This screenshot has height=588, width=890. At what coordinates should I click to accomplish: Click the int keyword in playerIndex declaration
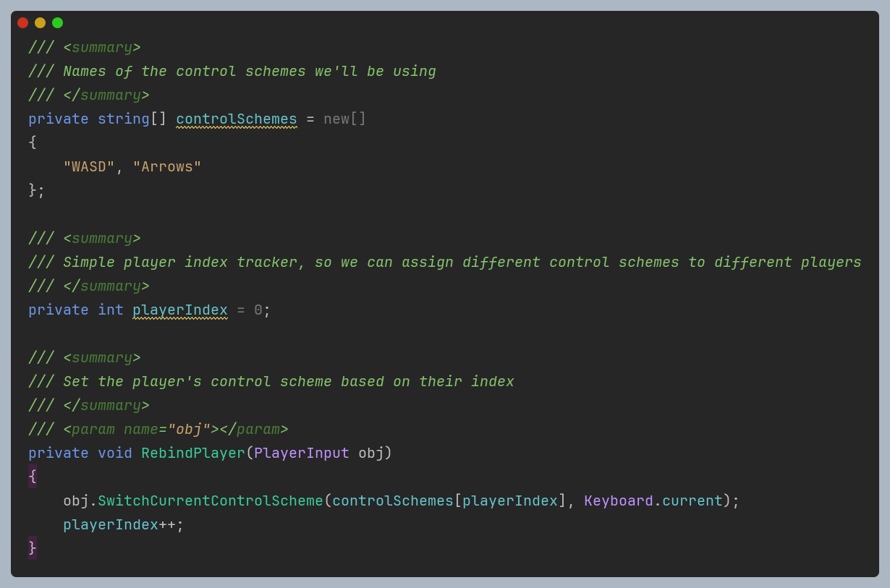pyautogui.click(x=110, y=310)
